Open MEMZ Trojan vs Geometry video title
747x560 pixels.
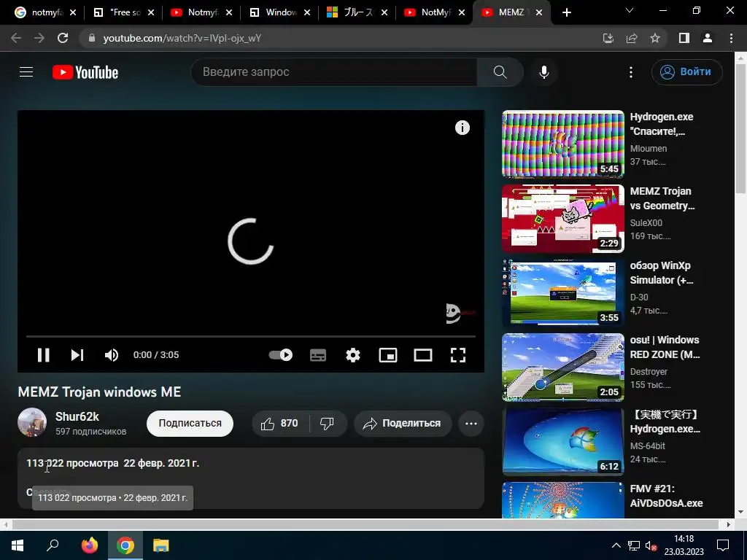tap(662, 198)
